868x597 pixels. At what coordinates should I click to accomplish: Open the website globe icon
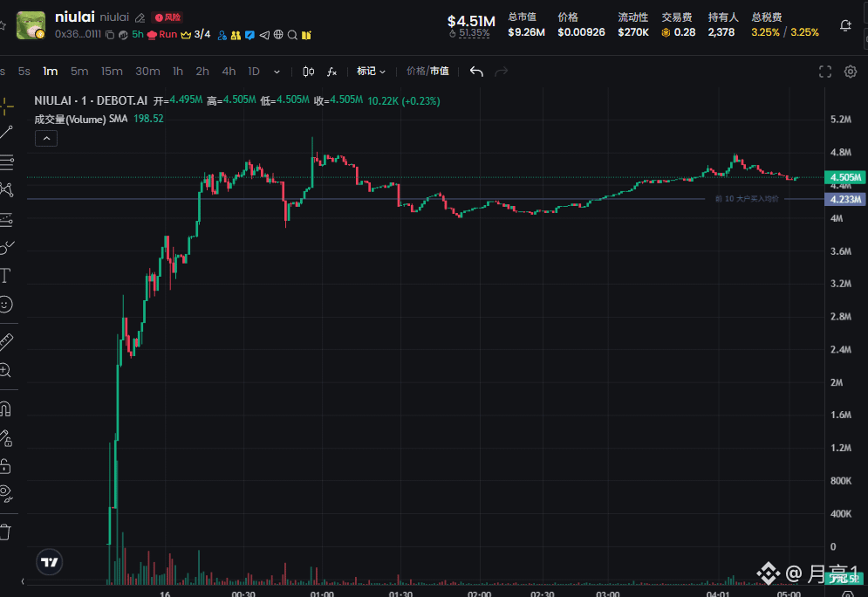(x=278, y=35)
